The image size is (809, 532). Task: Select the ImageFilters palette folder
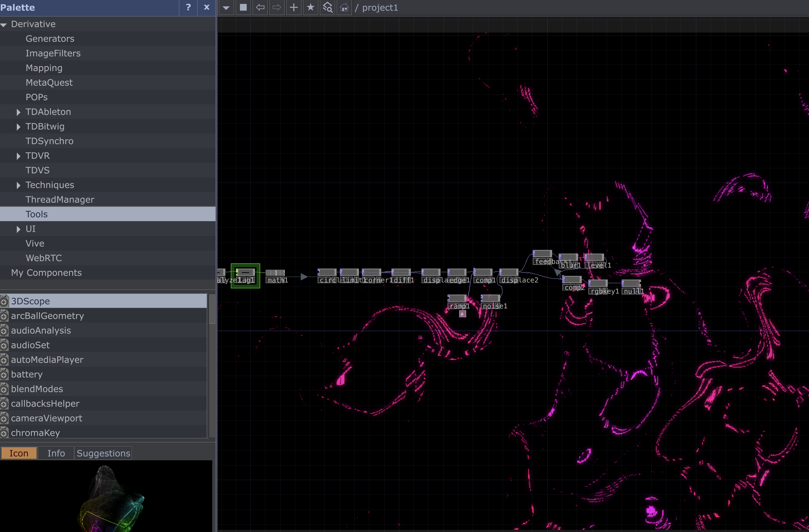(53, 53)
